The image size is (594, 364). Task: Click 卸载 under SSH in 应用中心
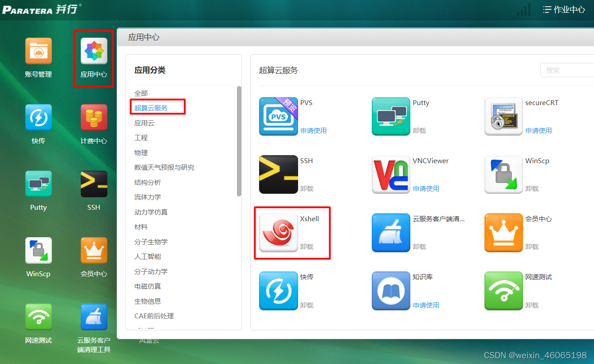pos(307,188)
